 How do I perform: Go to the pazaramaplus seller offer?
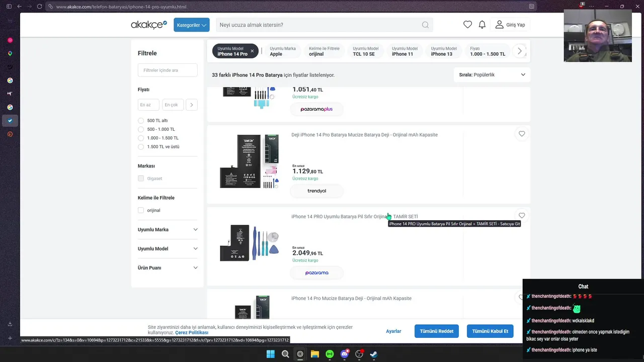[x=317, y=109]
